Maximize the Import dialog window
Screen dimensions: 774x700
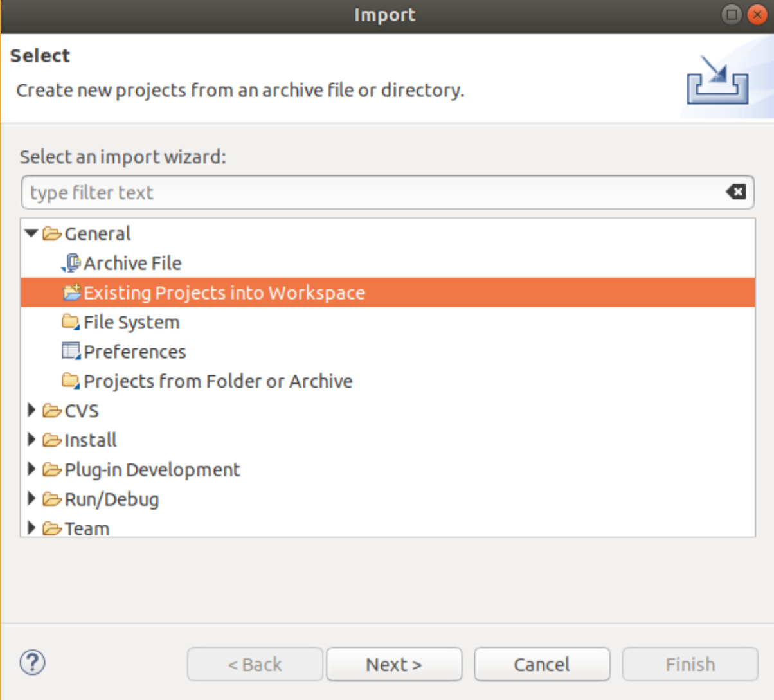732,14
